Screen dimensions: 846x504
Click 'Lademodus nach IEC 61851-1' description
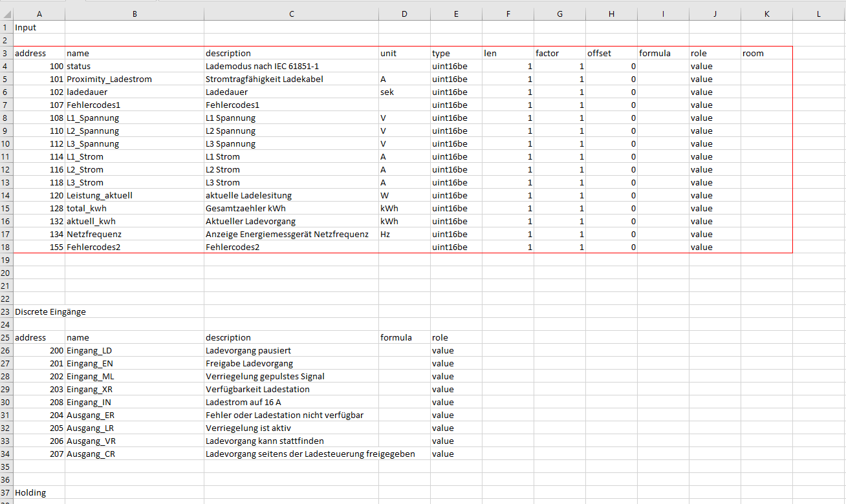[292, 66]
